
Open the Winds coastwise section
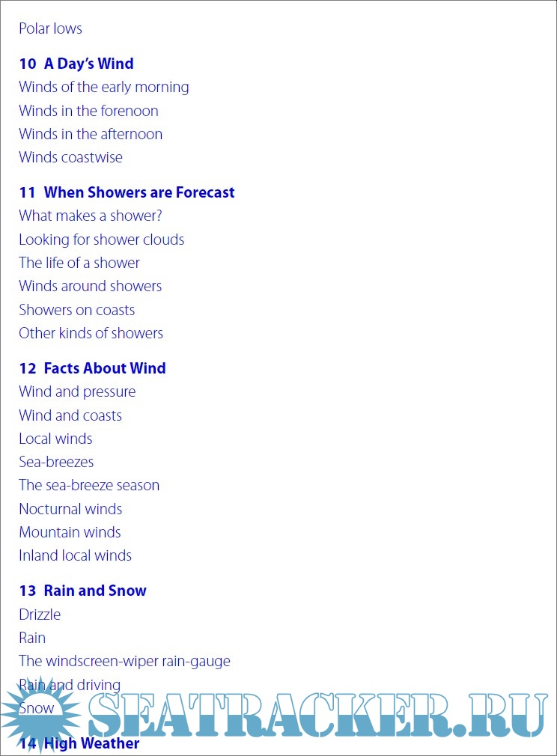(70, 157)
